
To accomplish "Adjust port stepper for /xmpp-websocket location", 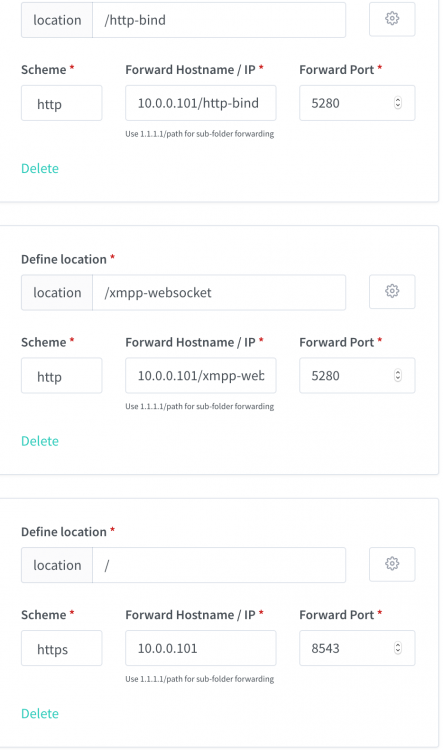I will pos(398,375).
